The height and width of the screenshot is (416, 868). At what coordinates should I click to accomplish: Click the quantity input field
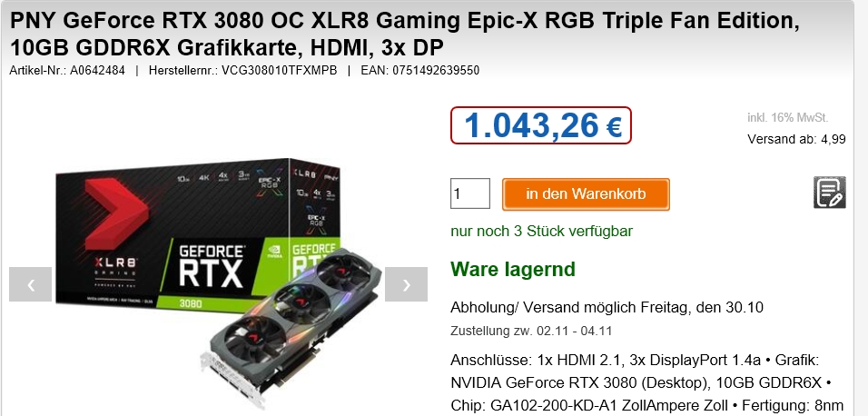pos(470,193)
